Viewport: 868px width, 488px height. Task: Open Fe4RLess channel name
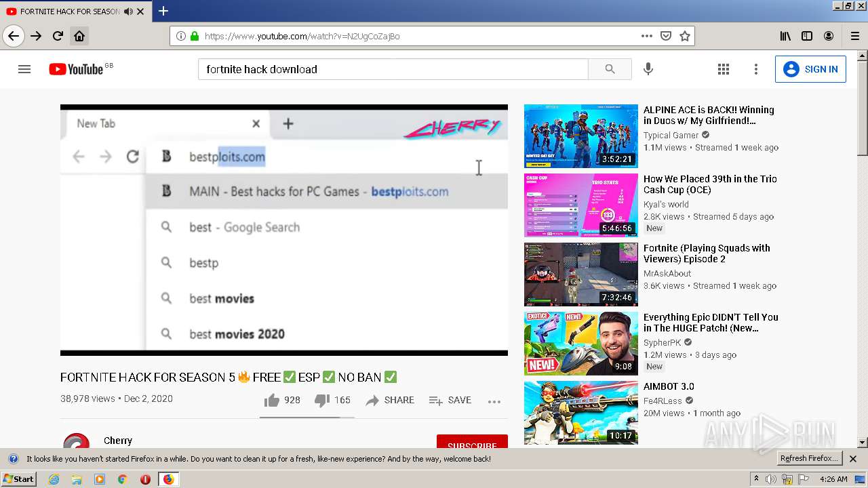[x=663, y=401]
